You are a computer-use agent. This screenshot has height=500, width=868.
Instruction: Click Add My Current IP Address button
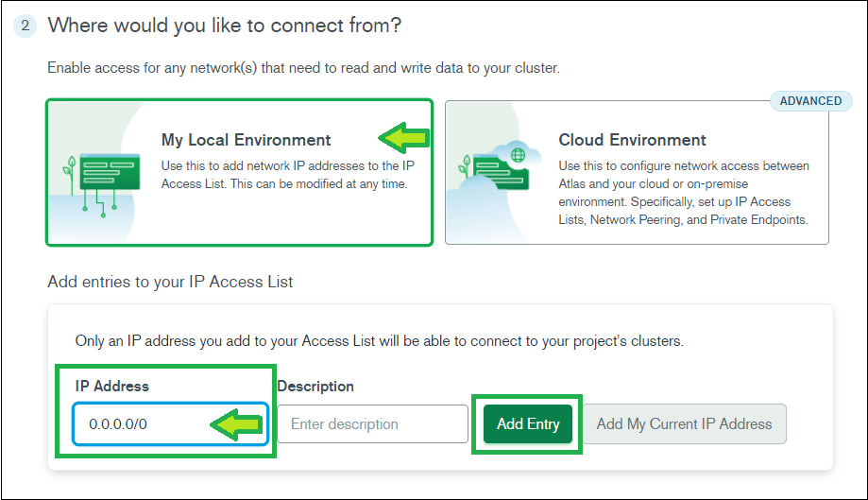click(684, 424)
